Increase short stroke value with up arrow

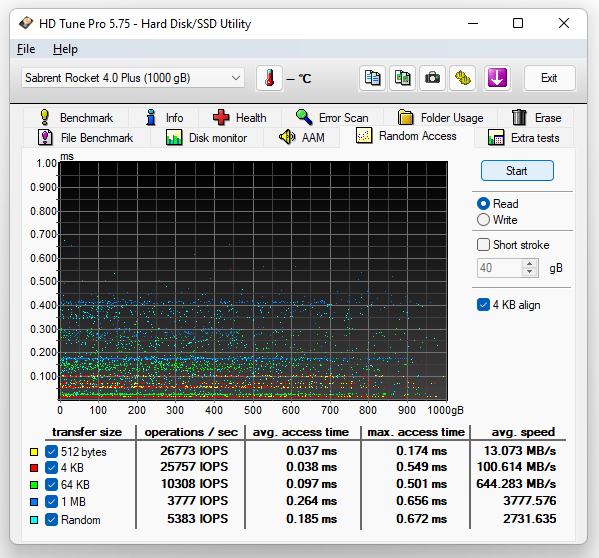[x=529, y=264]
